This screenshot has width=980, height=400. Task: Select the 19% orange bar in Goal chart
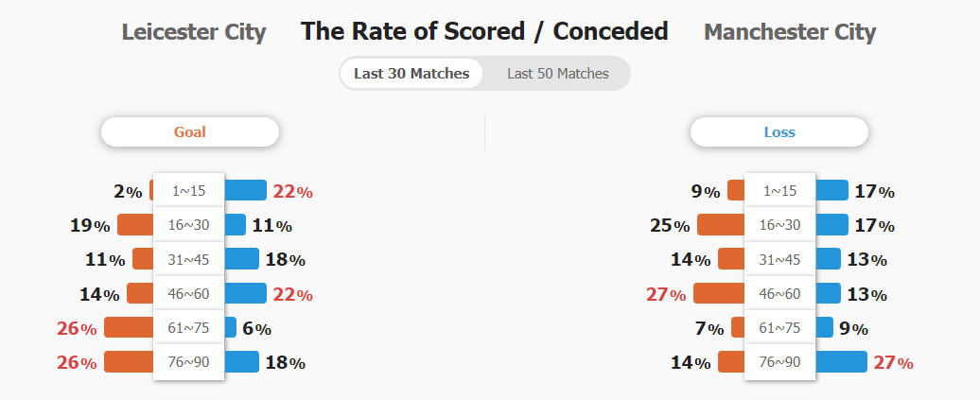point(135,225)
